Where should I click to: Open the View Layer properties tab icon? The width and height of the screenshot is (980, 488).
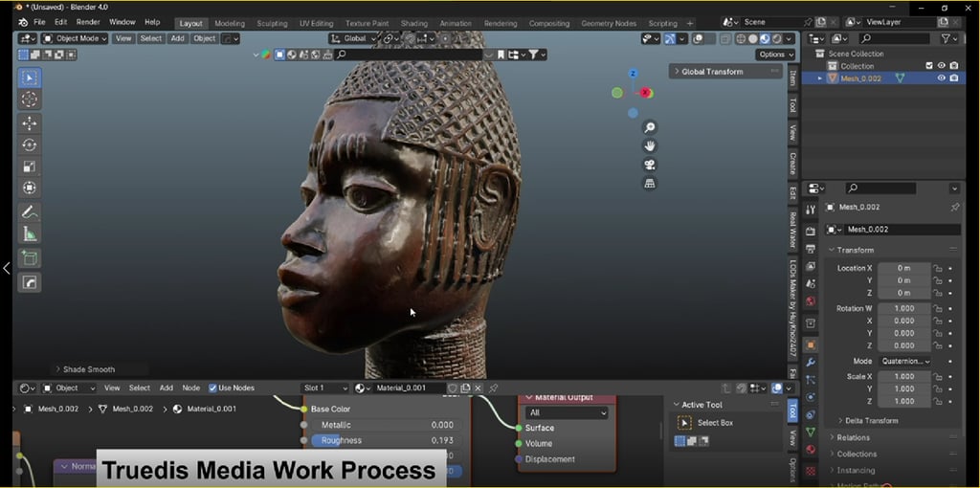(x=811, y=266)
